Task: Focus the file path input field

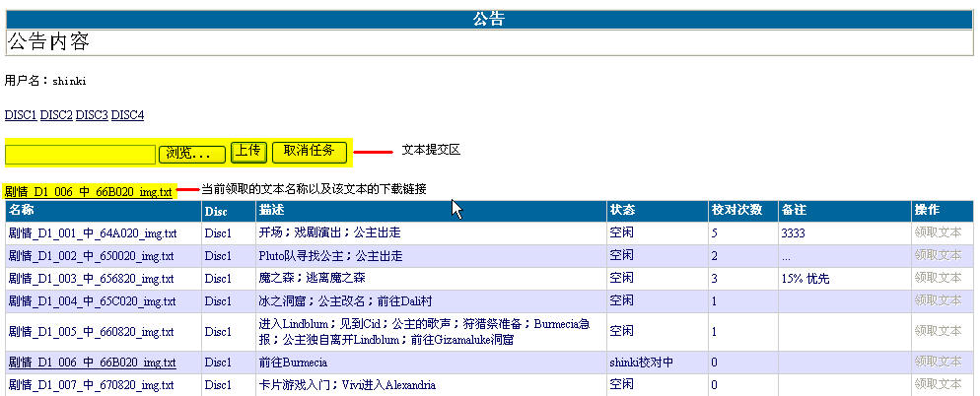Action: click(x=81, y=154)
